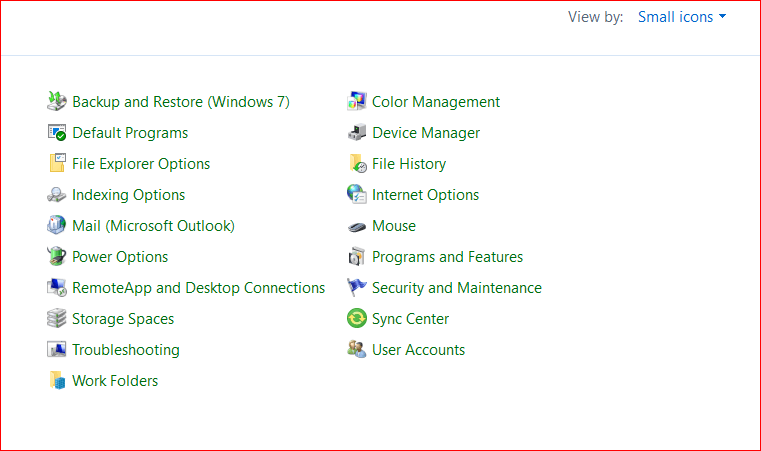Image resolution: width=761 pixels, height=451 pixels.
Task: Open Internet Options link
Action: 425,195
